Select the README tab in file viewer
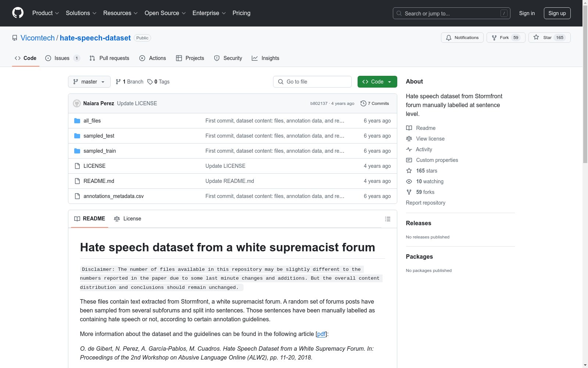Image resolution: width=588 pixels, height=368 pixels. click(90, 219)
